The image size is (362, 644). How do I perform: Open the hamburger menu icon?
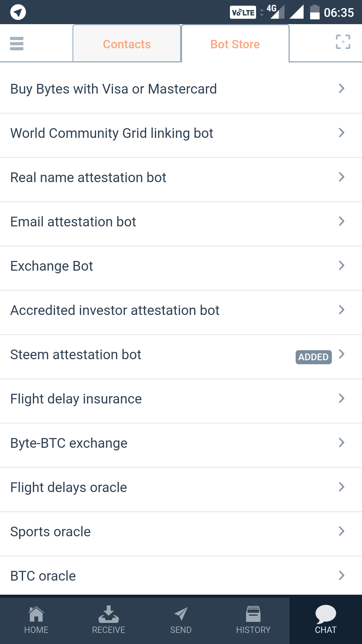tap(17, 44)
